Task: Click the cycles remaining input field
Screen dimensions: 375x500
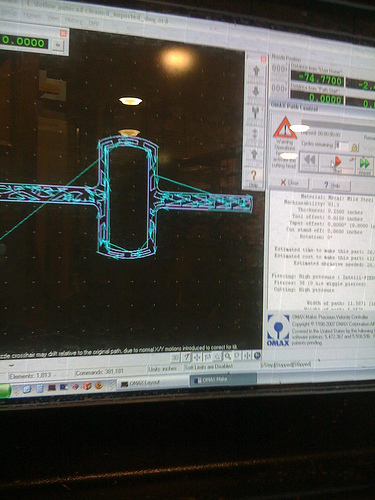Action: [342, 146]
